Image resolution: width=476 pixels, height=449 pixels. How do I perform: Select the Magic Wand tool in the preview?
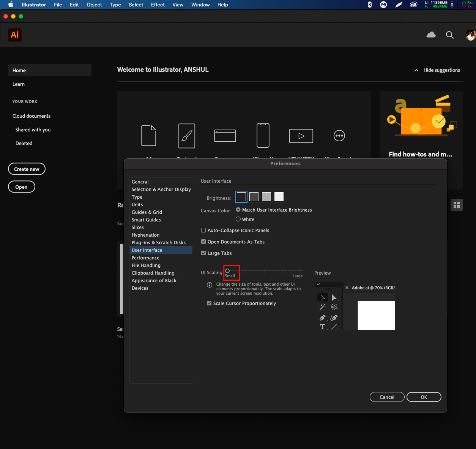pyautogui.click(x=322, y=307)
